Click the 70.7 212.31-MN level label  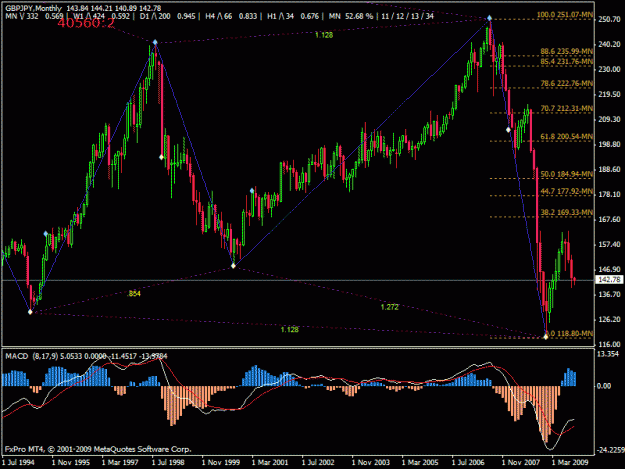pos(566,108)
